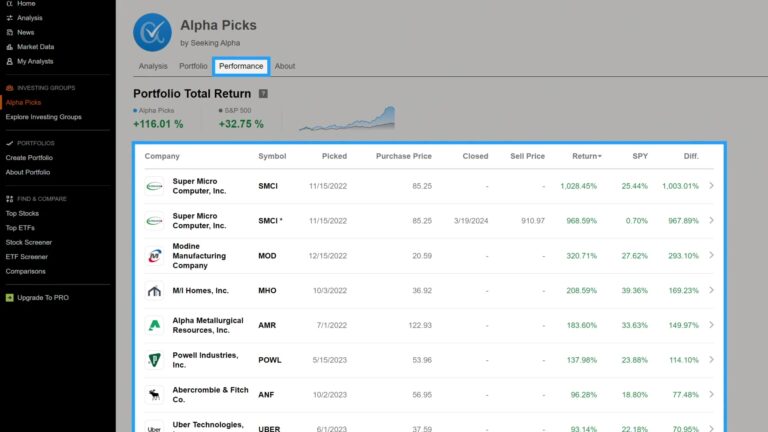Image resolution: width=768 pixels, height=432 pixels.
Task: Click Super Micro logo in SMCI * row
Action: (154, 221)
